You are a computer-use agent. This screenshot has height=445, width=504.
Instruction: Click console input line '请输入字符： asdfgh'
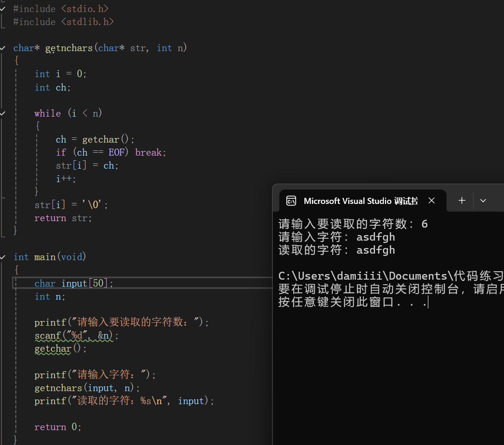point(336,237)
